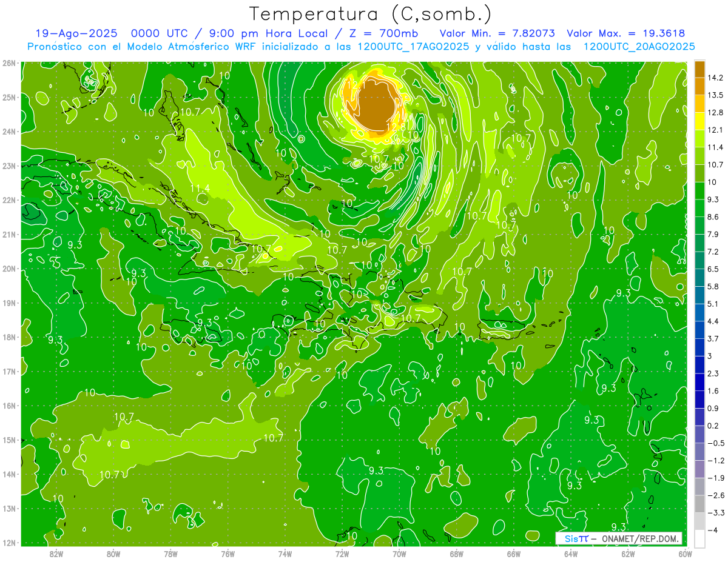Click the -3.3 colorbar tick label

pos(715,513)
